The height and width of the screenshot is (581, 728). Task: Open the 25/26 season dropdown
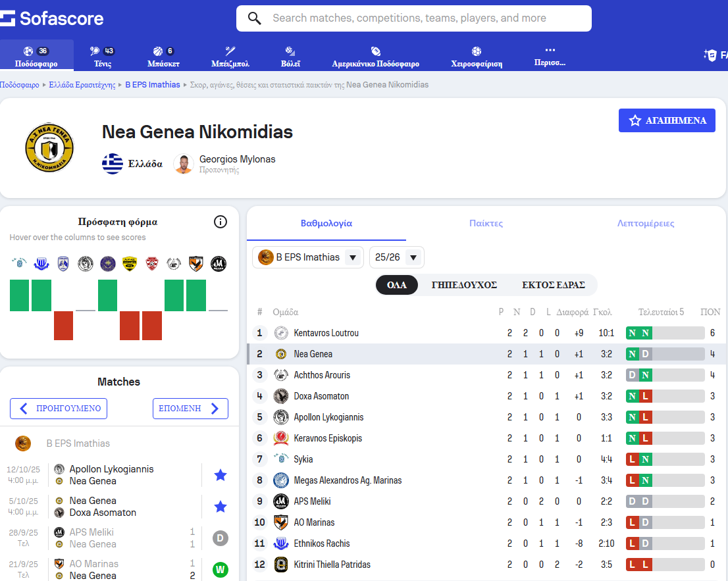coord(397,257)
